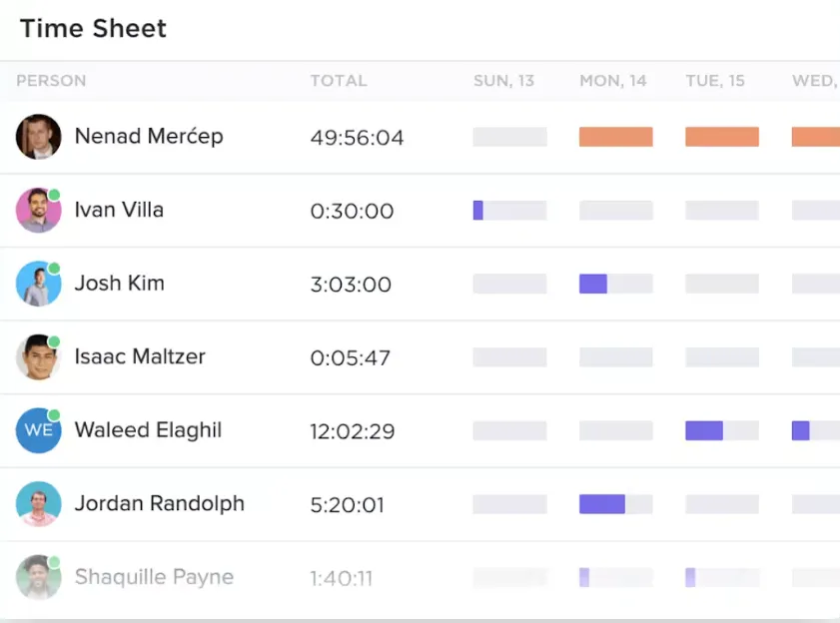Click Jordan Randolph's name

(x=160, y=503)
